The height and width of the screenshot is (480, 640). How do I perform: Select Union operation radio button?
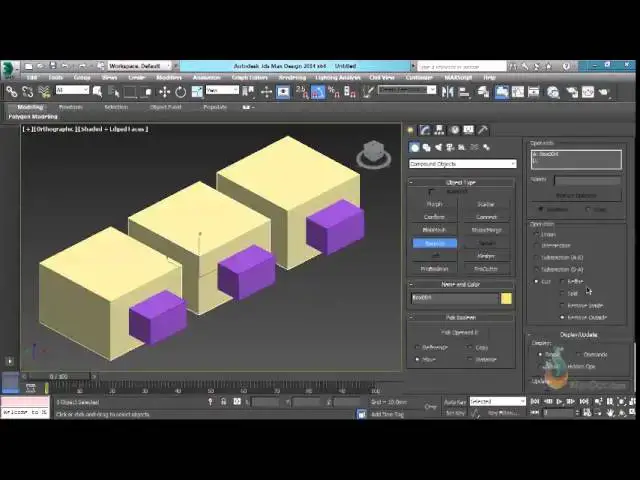(537, 234)
